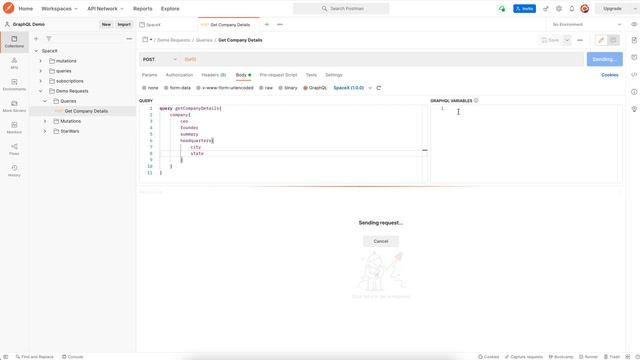This screenshot has height=360, width=640.
Task: Click the request URL input field
Action: tap(382, 59)
